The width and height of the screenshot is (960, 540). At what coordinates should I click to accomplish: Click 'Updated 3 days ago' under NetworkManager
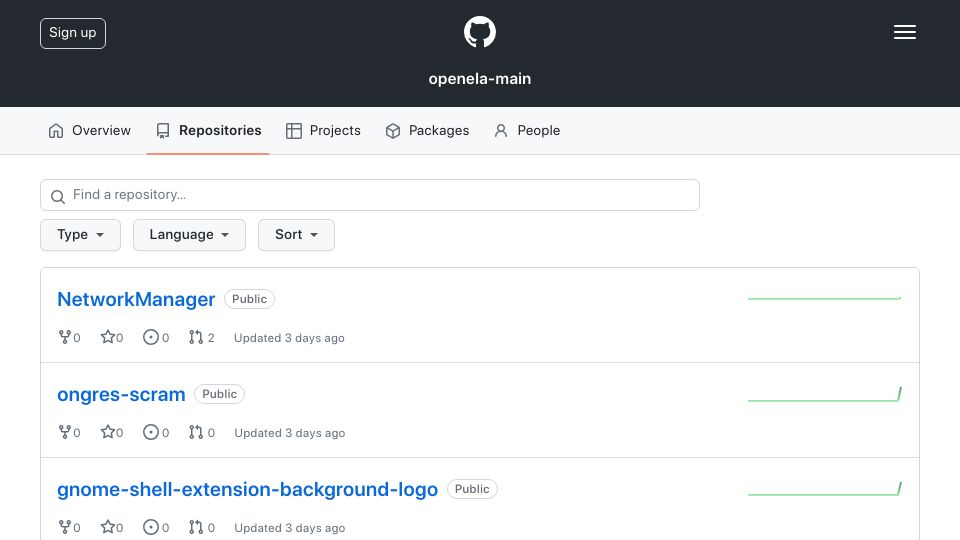click(289, 338)
